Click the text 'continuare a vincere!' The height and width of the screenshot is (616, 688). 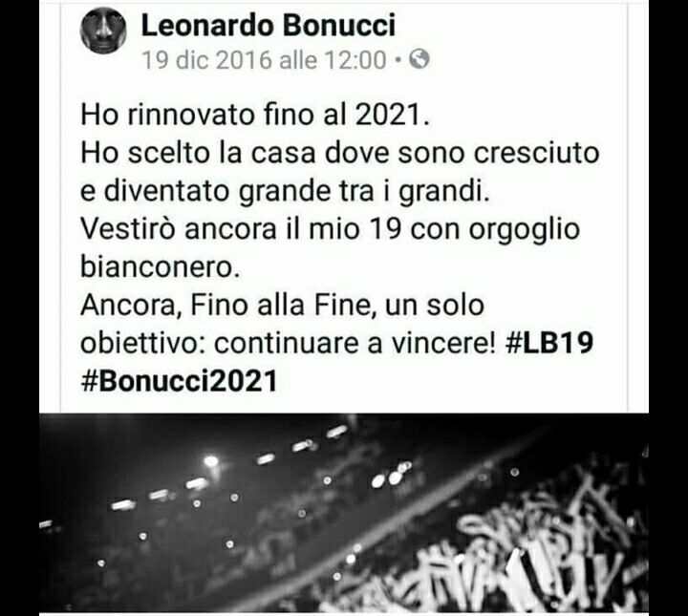355,343
